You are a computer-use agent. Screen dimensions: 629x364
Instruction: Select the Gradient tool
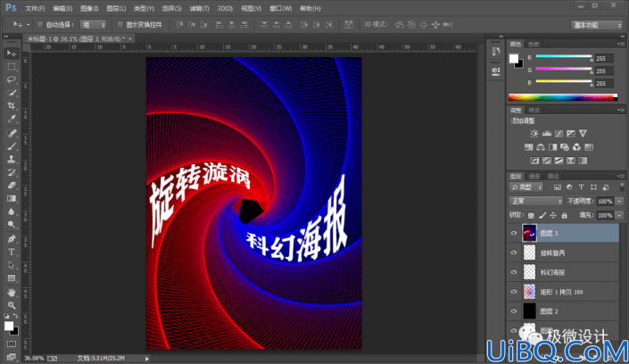pos(12,199)
